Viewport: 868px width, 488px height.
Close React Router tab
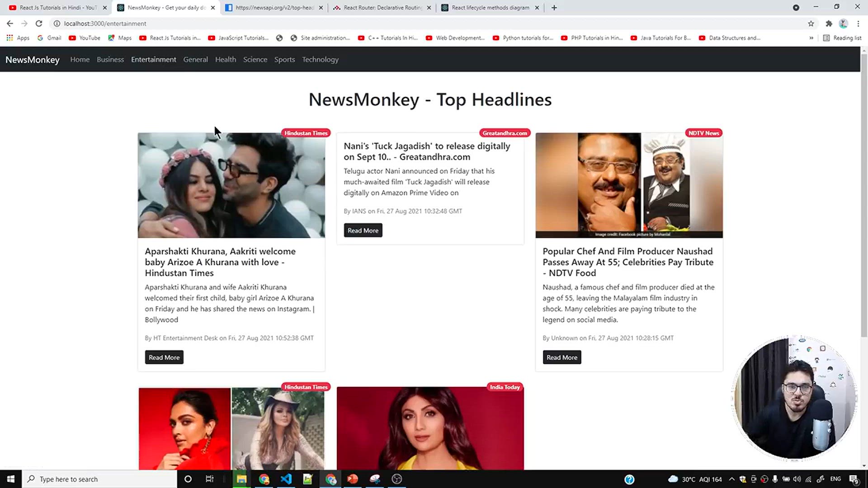429,8
